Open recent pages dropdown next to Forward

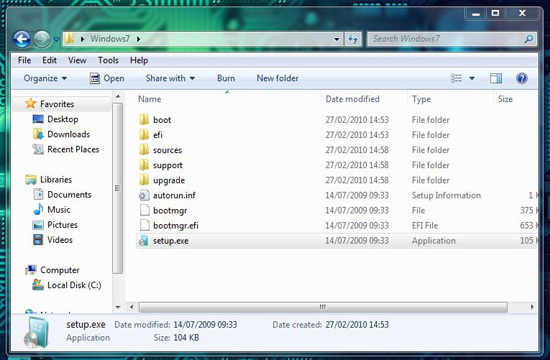point(56,39)
